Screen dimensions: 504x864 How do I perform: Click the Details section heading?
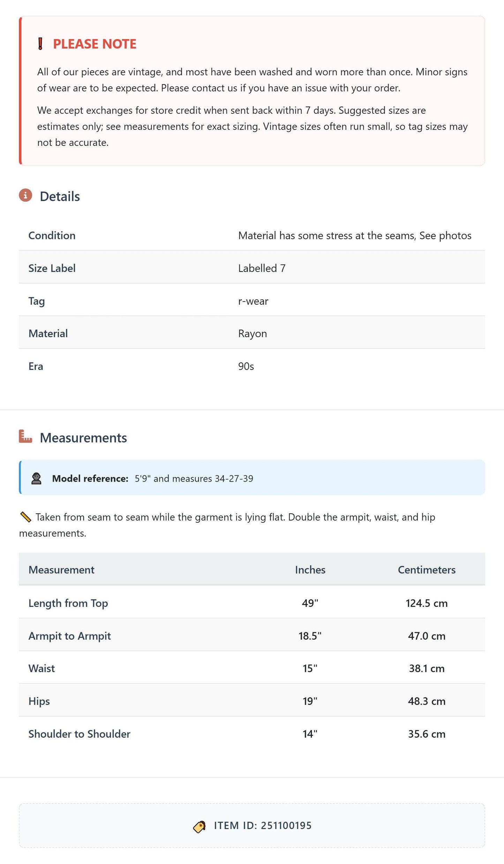(60, 196)
